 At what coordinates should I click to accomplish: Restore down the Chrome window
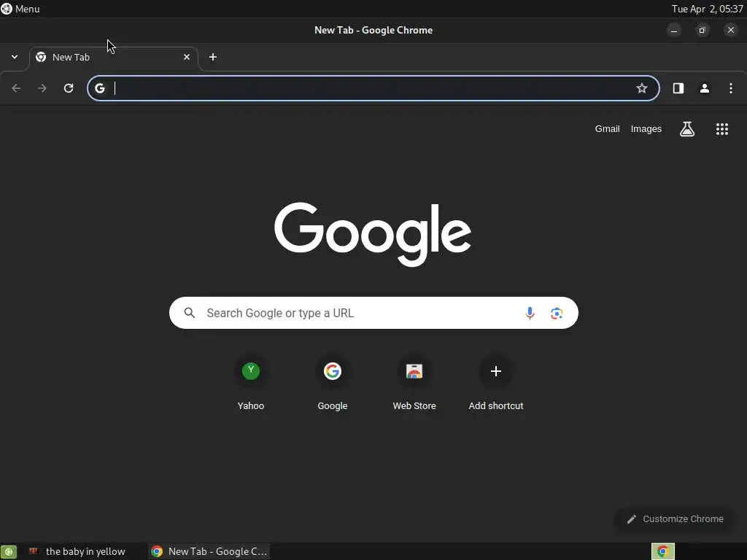pos(703,30)
